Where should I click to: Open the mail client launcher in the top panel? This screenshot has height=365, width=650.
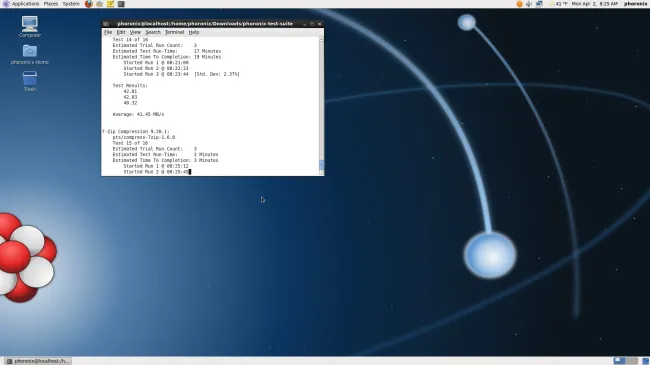click(99, 4)
